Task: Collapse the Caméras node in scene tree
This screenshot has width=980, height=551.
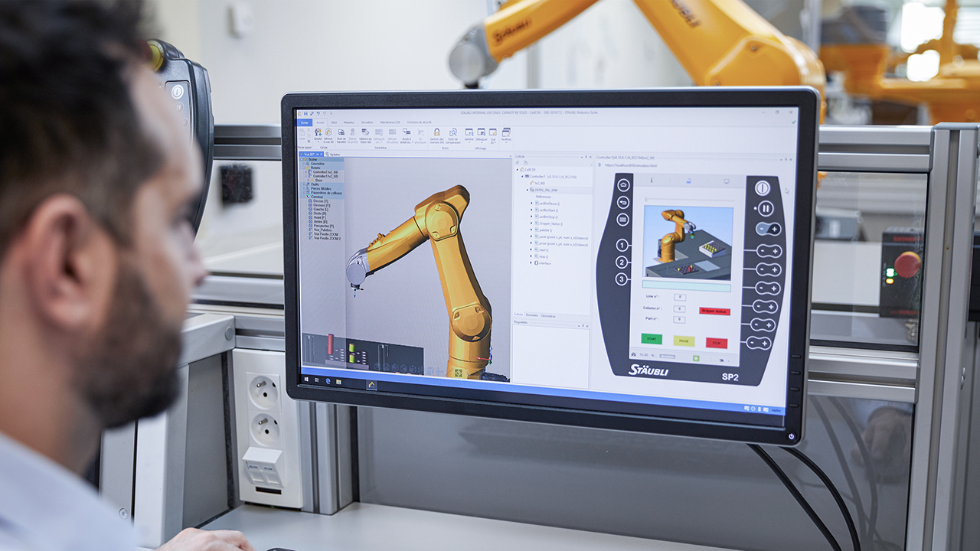Action: (x=304, y=196)
